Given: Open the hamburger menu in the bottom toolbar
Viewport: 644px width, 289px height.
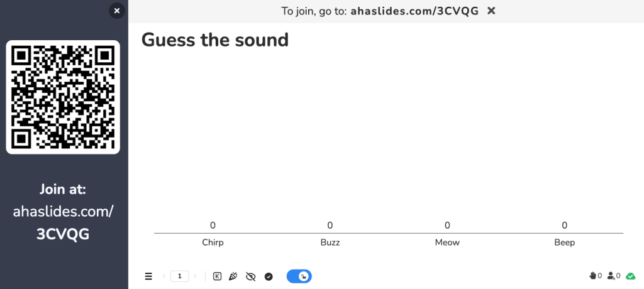Looking at the screenshot, I should click(x=148, y=276).
